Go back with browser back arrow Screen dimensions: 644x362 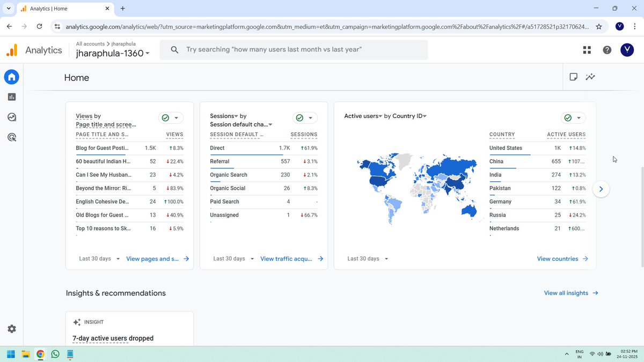coord(10,26)
